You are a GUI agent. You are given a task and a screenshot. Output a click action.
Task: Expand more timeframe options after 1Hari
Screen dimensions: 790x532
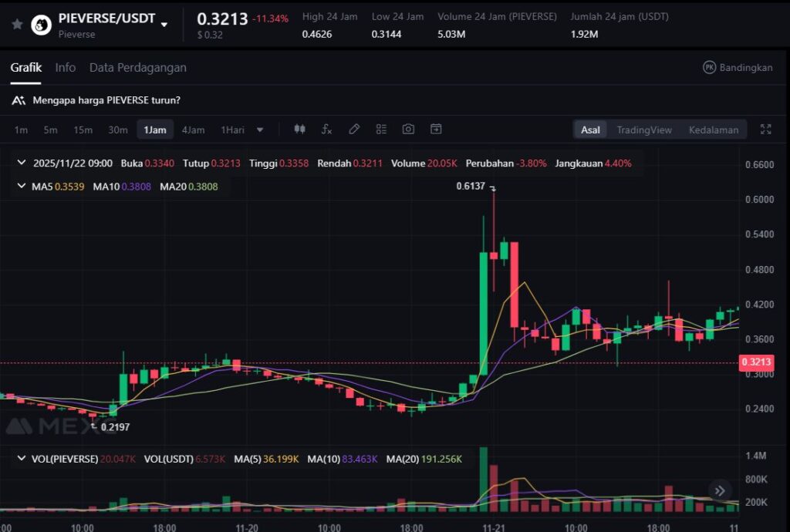pos(260,130)
